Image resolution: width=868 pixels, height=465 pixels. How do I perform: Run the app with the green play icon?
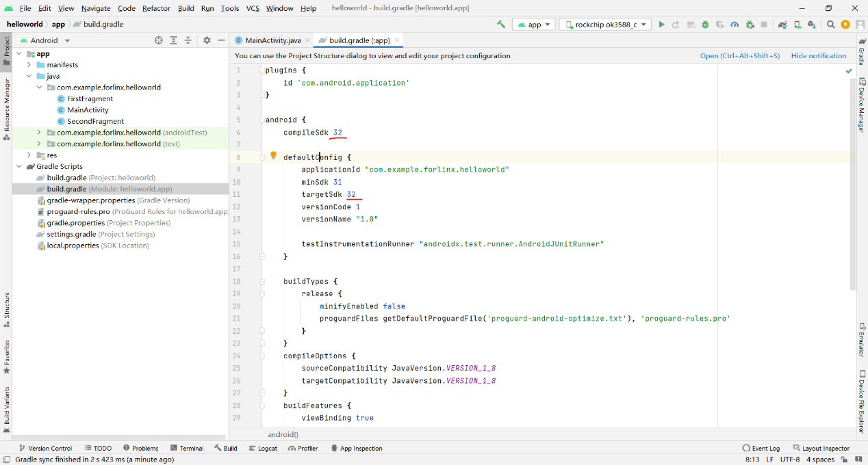pos(661,25)
